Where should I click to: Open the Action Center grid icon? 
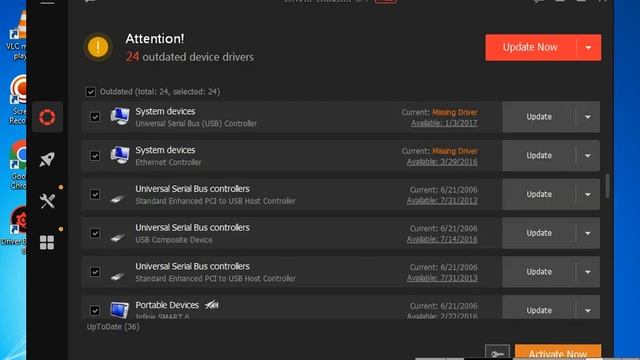[47, 242]
